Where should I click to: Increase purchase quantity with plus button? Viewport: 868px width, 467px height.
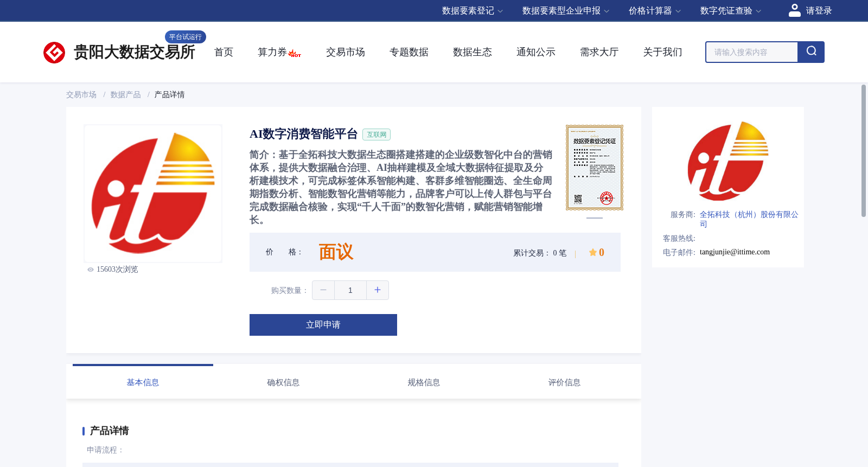point(378,290)
